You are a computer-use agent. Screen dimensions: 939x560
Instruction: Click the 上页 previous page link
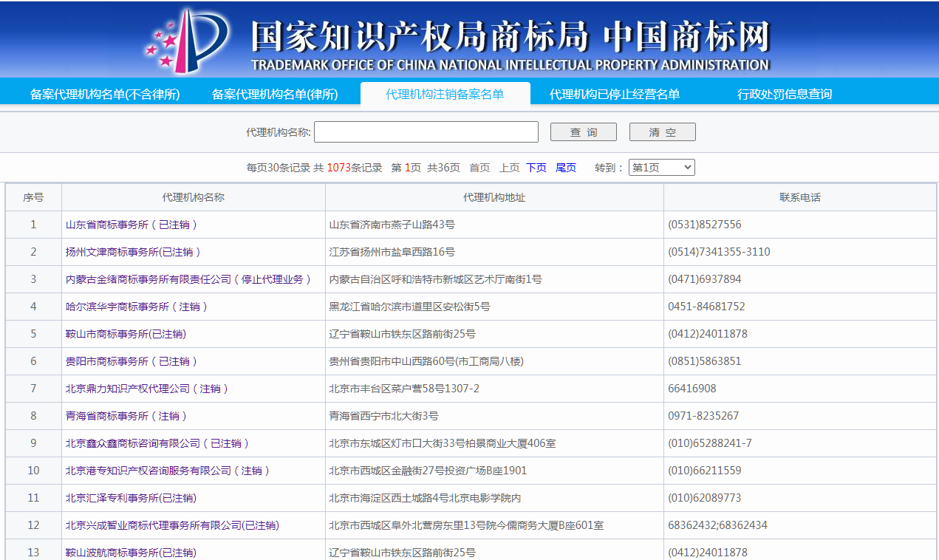(x=509, y=168)
